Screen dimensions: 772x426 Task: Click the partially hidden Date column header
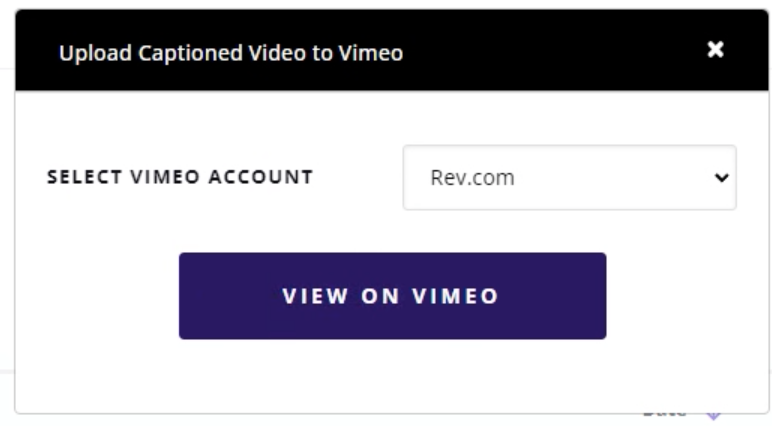[x=664, y=412]
